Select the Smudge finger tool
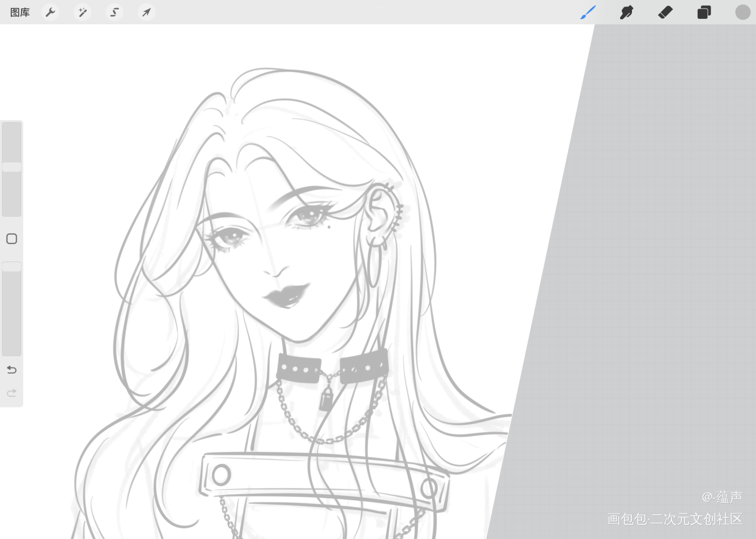 click(626, 12)
